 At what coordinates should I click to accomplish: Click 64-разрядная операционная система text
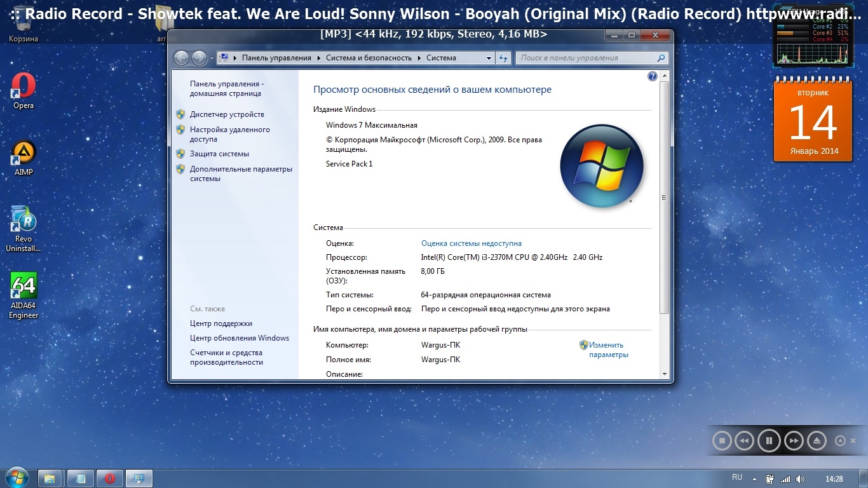485,295
